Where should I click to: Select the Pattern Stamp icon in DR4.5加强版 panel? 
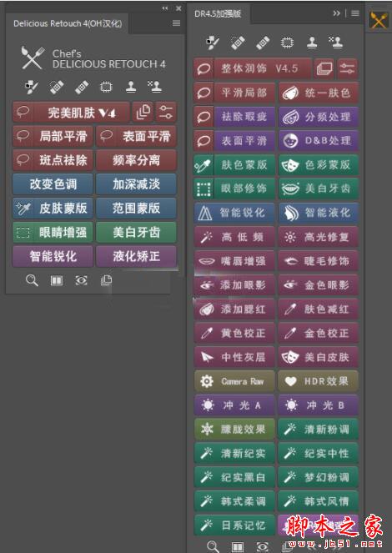pos(336,43)
